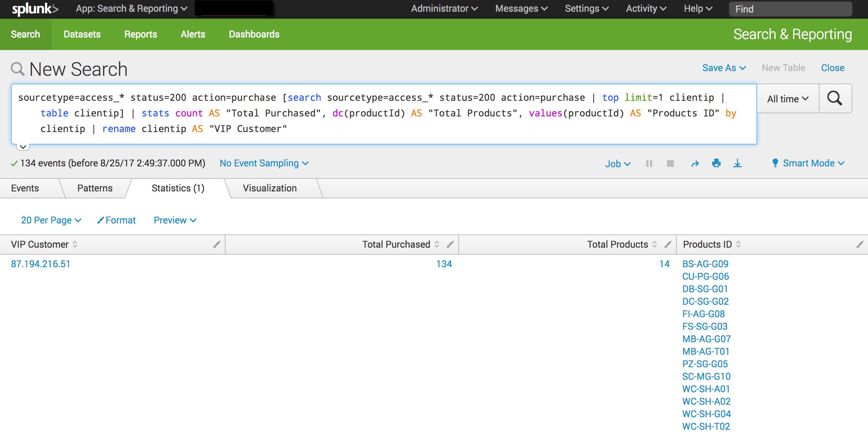Click New Table link
The image size is (868, 436).
coord(784,68)
